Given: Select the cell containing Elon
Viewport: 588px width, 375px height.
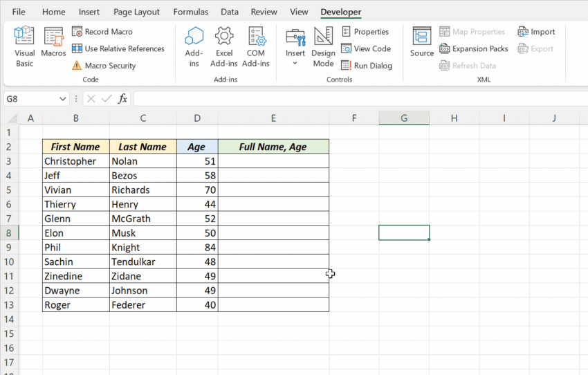Looking at the screenshot, I should pyautogui.click(x=76, y=233).
